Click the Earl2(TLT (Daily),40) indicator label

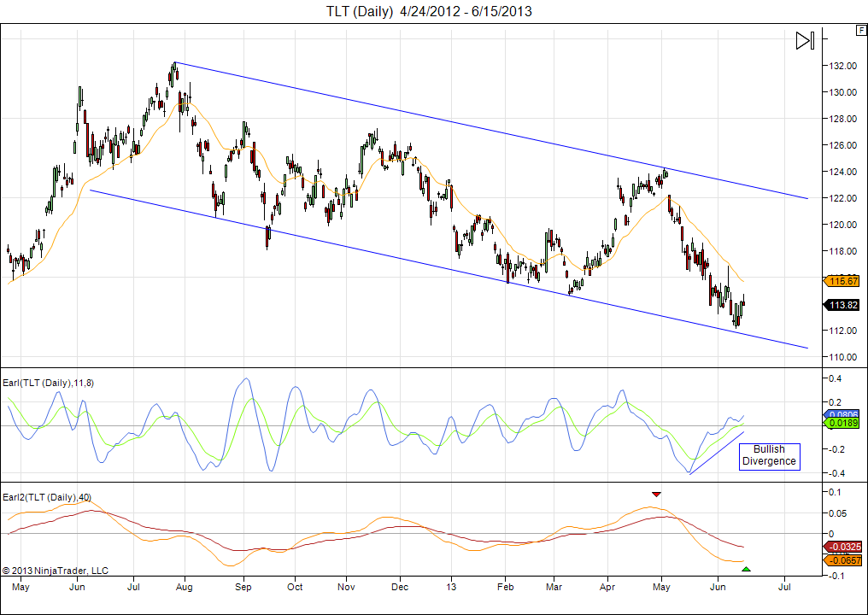[x=49, y=497]
